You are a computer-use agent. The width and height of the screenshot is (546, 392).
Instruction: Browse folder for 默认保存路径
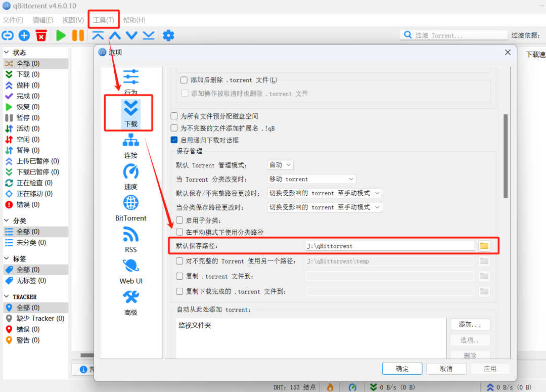tap(484, 246)
